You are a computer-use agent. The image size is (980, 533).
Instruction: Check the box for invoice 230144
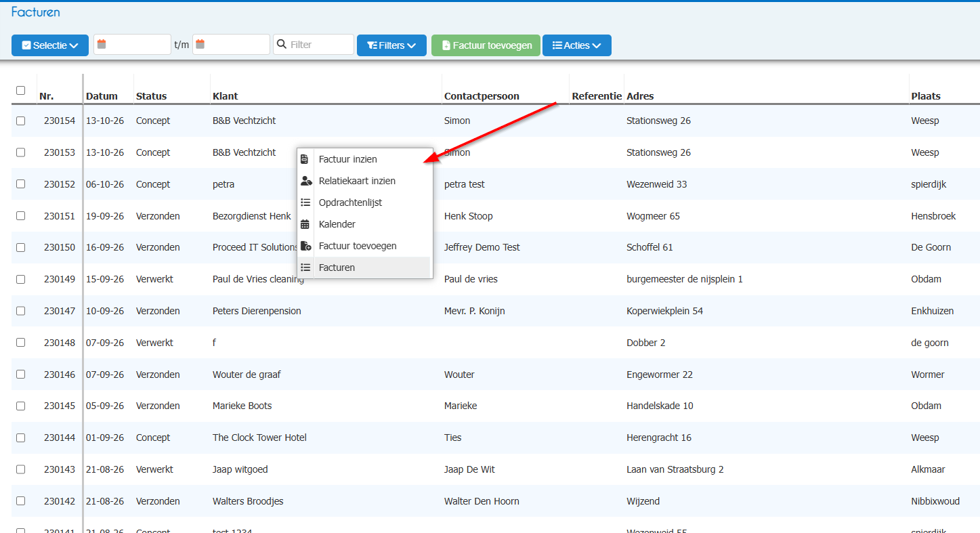(20, 438)
